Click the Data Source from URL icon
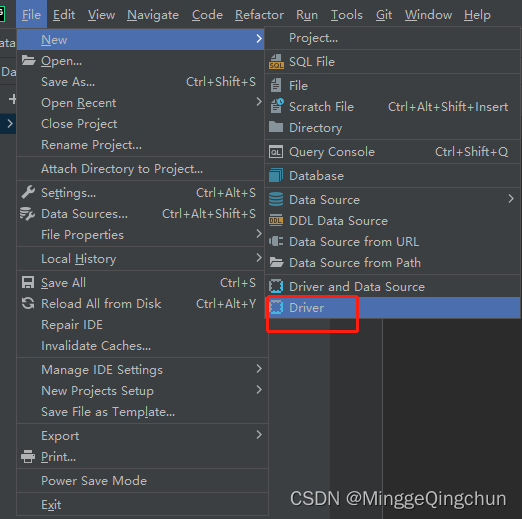This screenshot has width=522, height=519. [x=276, y=241]
